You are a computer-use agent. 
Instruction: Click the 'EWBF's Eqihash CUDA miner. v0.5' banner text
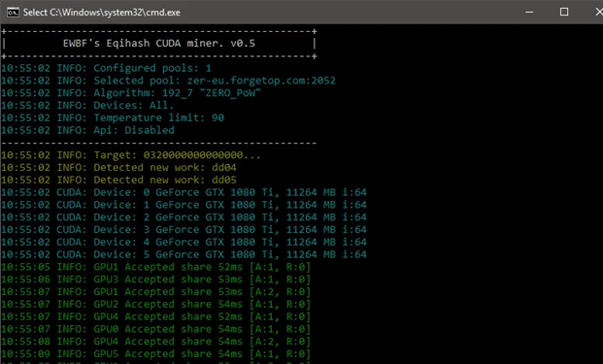tap(159, 44)
